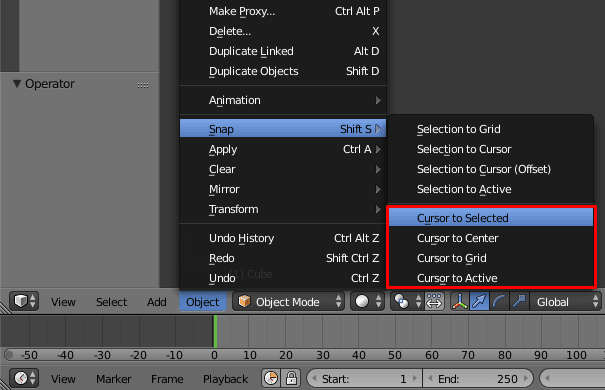Open the Frame menu
Screen dimensions: 605x390
[x=167, y=379]
